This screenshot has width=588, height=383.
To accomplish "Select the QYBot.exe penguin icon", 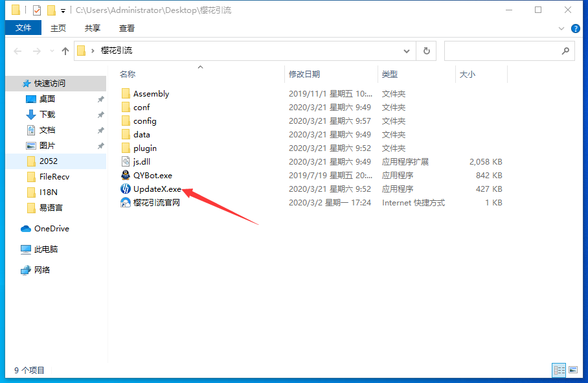I will click(126, 175).
